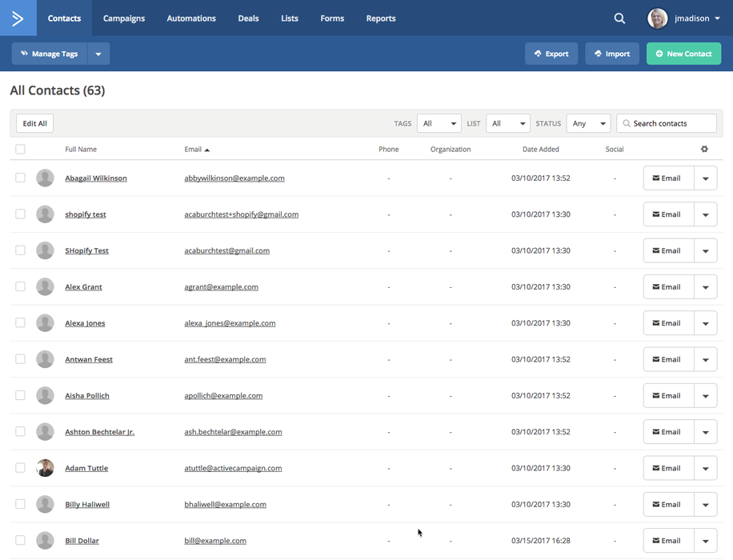
Task: Click Alex Grant's avatar icon
Action: [x=45, y=286]
